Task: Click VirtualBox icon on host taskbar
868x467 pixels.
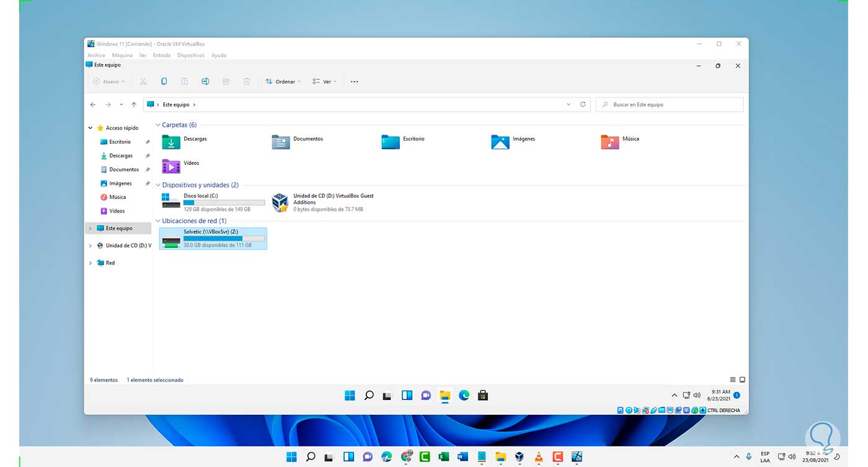Action: 520,457
